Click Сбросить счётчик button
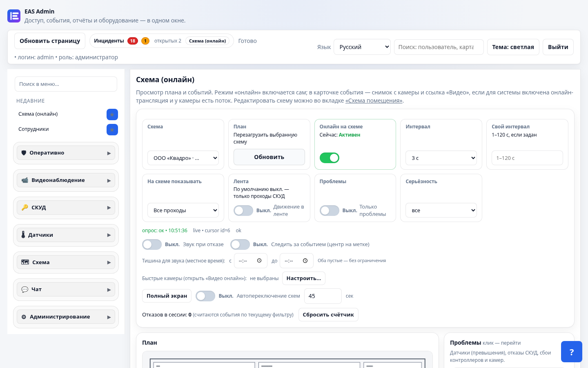This screenshot has height=368, width=588. [328, 315]
